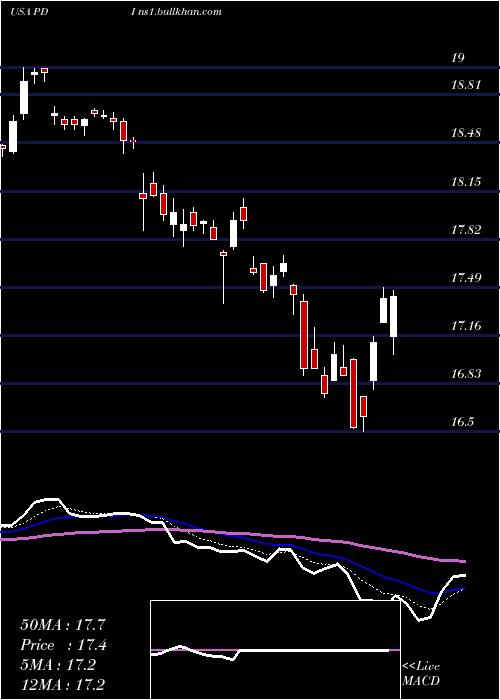Click the 18.81 price axis label
Screen dimensions: 500x700
[x=466, y=84]
